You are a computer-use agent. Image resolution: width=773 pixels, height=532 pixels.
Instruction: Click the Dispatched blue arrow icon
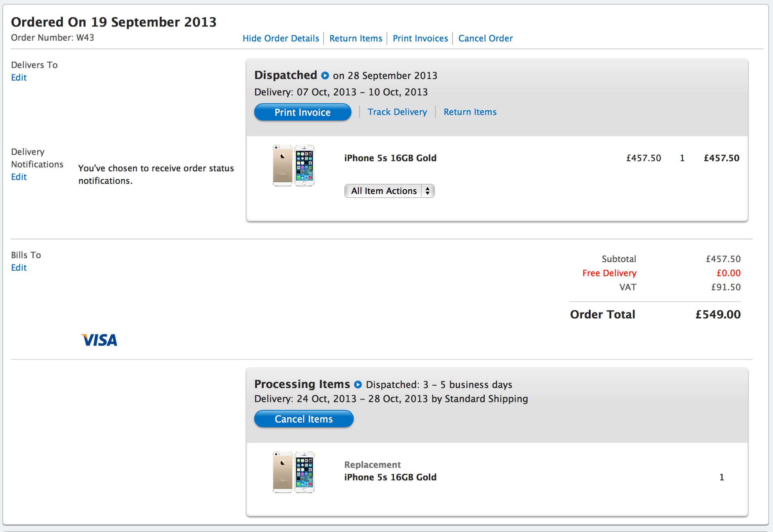(325, 75)
